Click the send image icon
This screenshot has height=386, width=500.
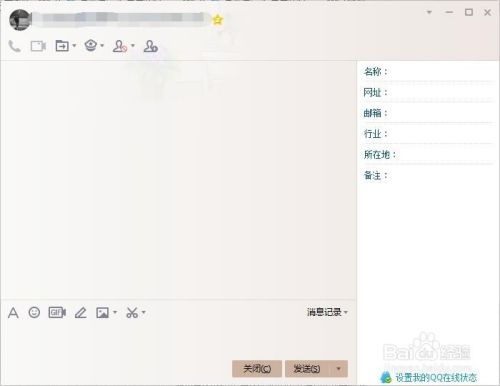[102, 313]
